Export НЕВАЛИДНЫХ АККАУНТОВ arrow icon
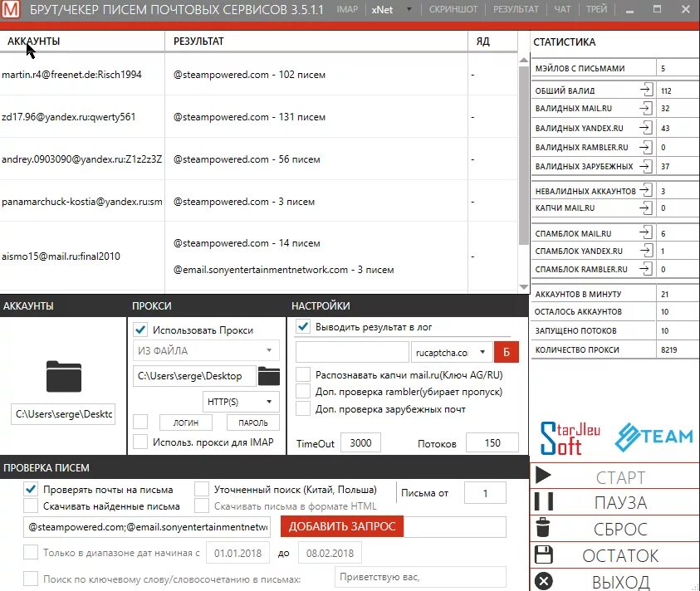The width and height of the screenshot is (700, 591). tap(646, 191)
